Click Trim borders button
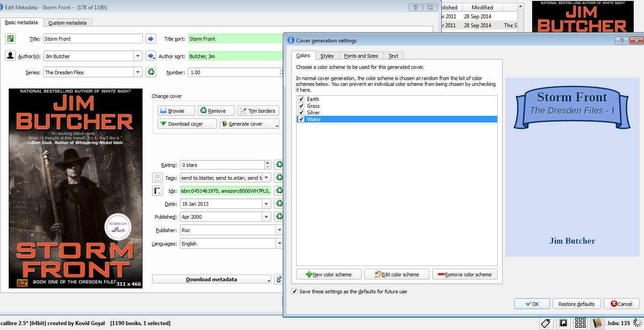644x330 pixels. click(258, 111)
